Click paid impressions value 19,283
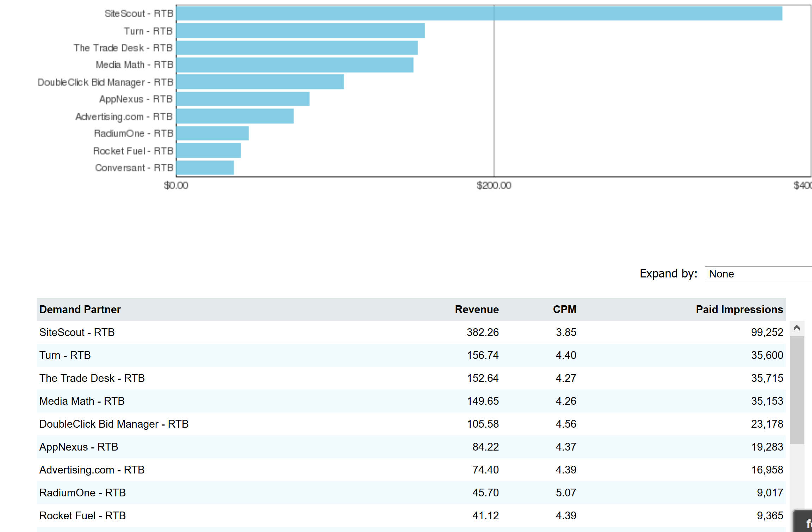The image size is (812, 532). tap(767, 447)
